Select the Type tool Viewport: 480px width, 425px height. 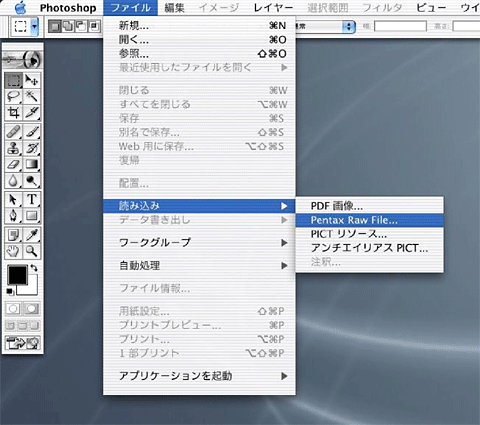[x=32, y=200]
